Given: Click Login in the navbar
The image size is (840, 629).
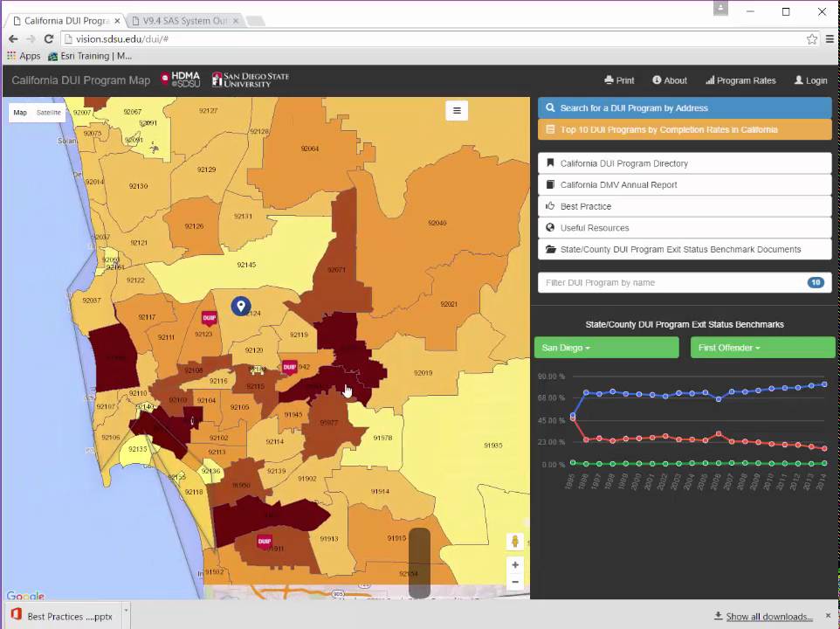Looking at the screenshot, I should [x=810, y=80].
